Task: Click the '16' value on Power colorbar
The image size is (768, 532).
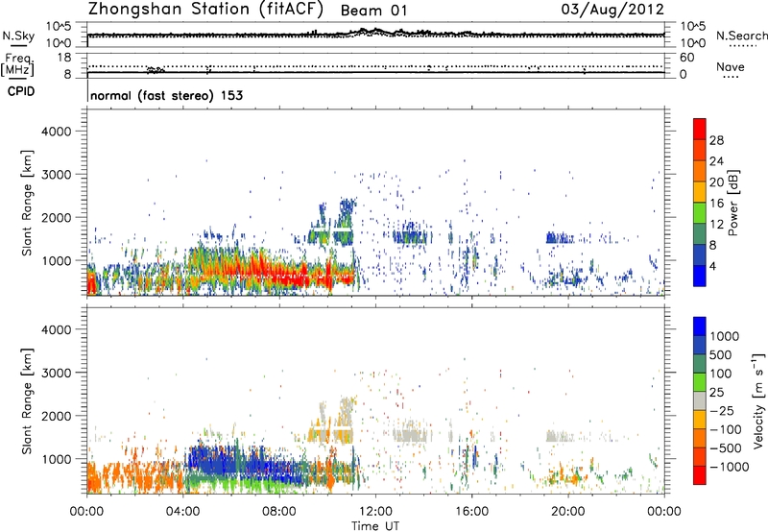Action: tap(716, 204)
